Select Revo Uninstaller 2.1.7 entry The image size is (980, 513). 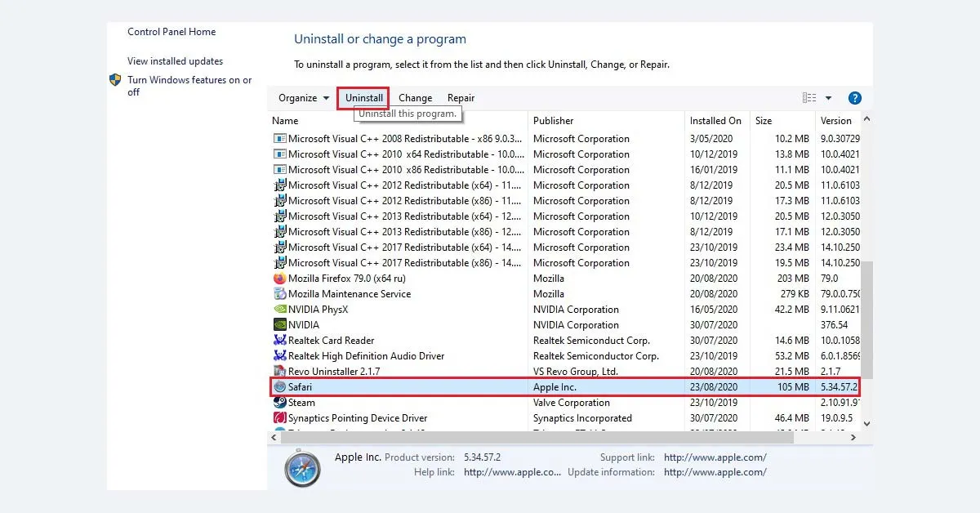(x=333, y=372)
